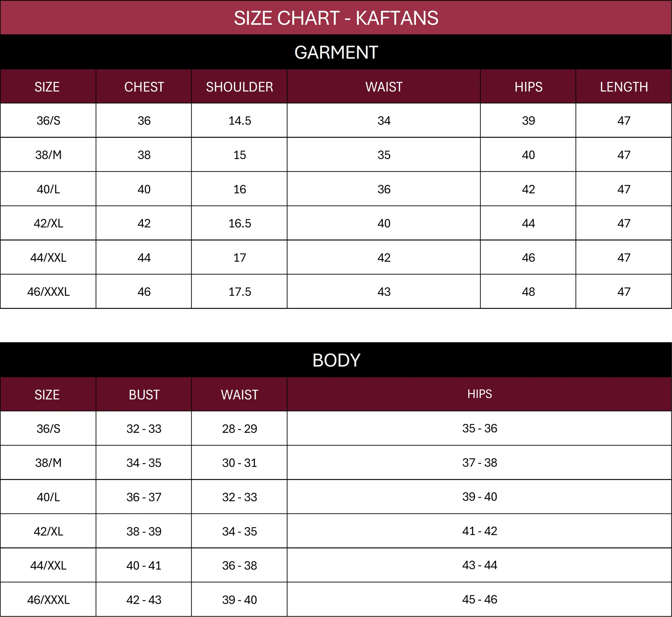
Task: Select the LENGTH column header
Action: tap(624, 87)
